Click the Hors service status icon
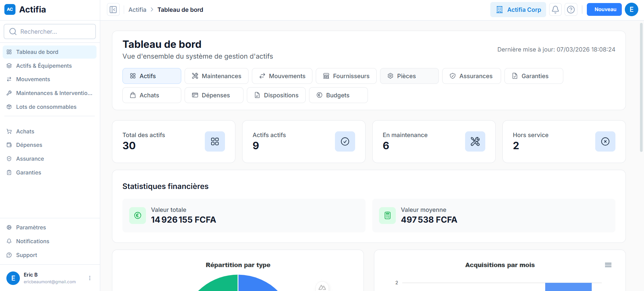Viewport: 644px width, 291px height. [x=605, y=141]
